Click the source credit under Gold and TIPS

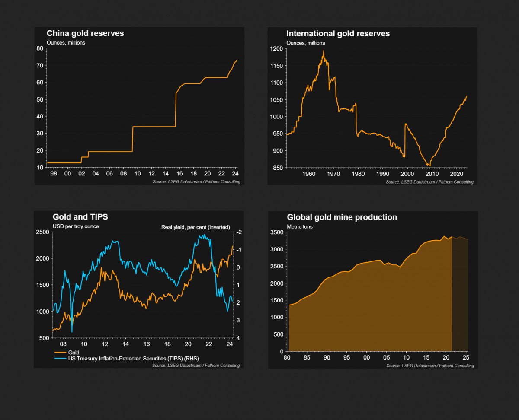point(196,365)
